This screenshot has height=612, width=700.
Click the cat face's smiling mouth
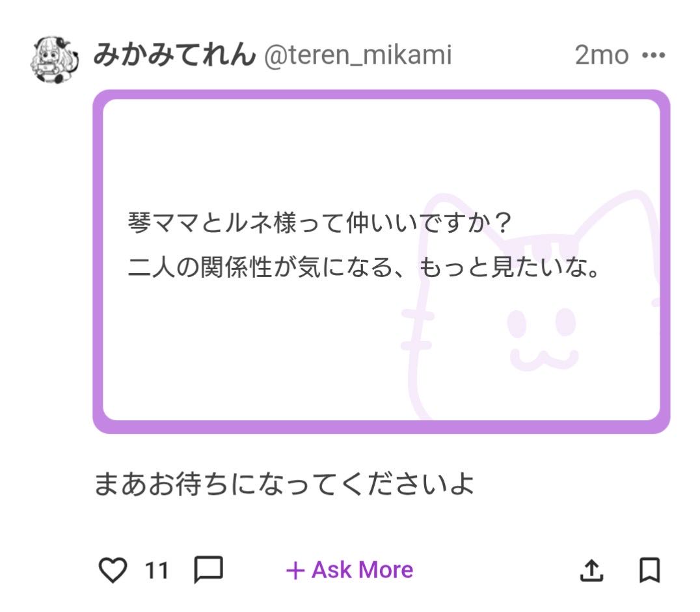[544, 357]
